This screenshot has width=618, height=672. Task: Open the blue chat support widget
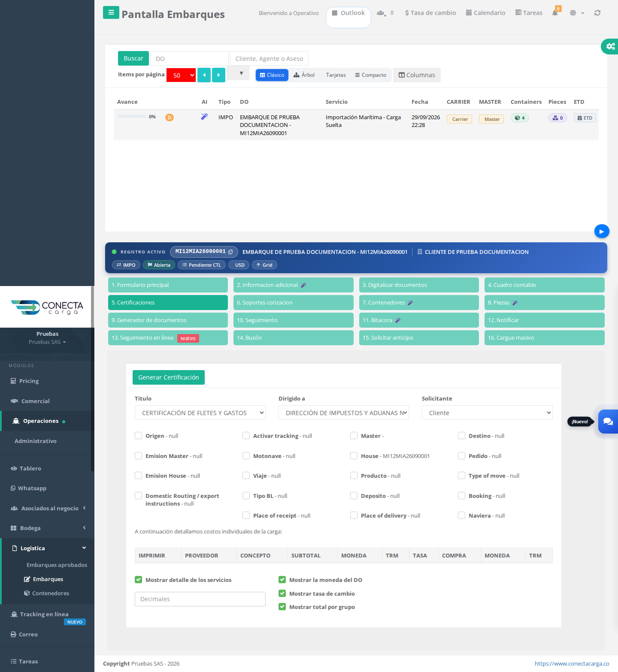click(608, 422)
